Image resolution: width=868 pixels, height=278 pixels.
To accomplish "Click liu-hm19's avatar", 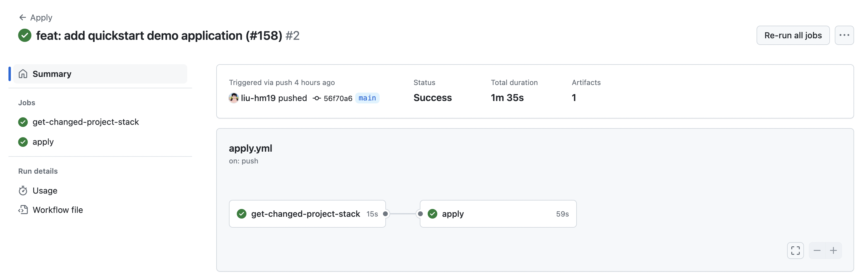I will click(x=233, y=98).
